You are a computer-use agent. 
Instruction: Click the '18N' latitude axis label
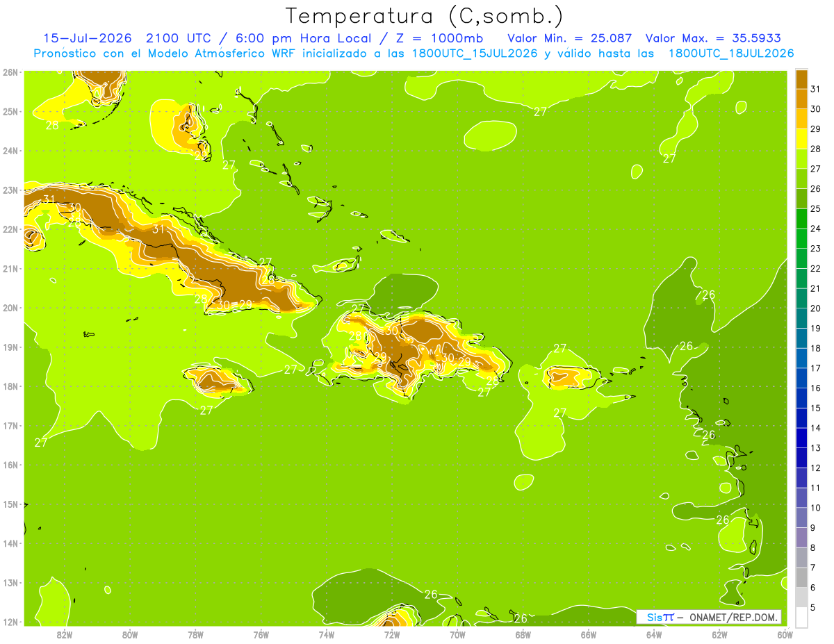tap(10, 386)
